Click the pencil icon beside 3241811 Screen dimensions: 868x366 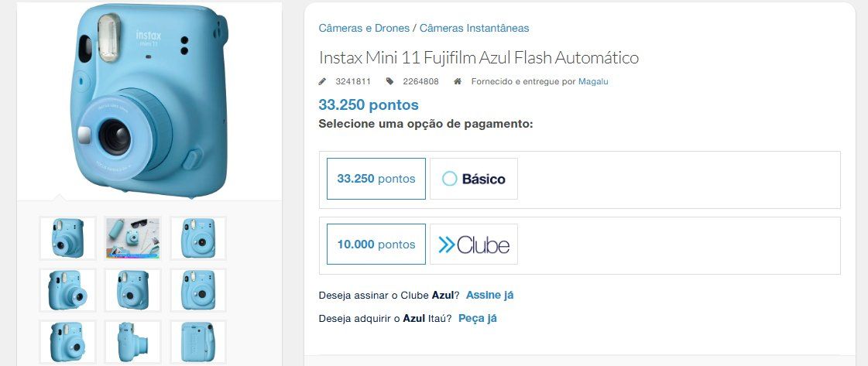[x=322, y=81]
